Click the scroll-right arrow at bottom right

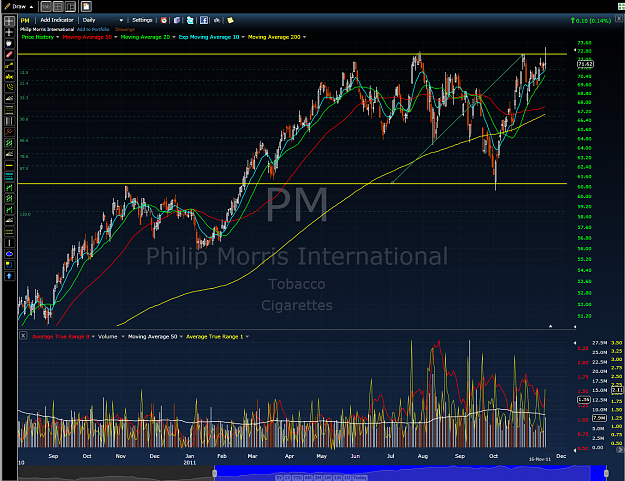click(x=620, y=449)
